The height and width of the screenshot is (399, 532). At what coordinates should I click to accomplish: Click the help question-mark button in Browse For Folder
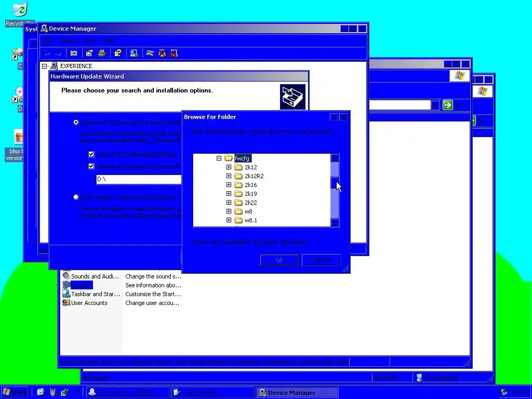click(334, 117)
